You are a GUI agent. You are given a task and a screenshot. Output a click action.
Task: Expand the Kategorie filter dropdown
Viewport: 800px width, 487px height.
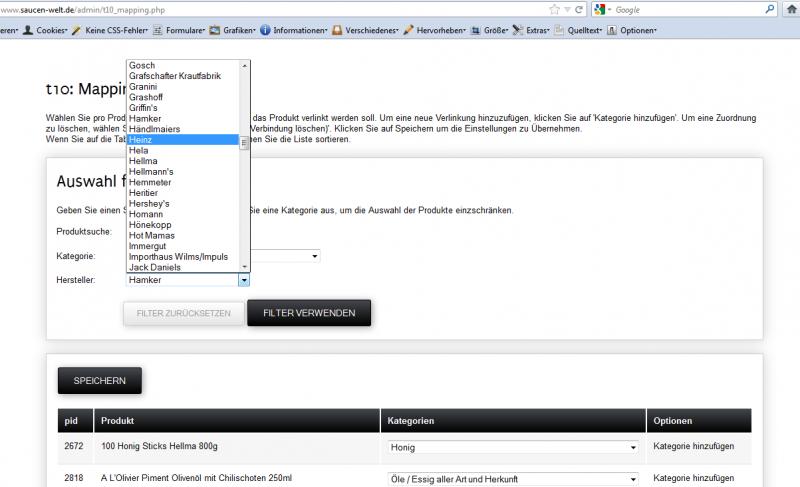(314, 257)
